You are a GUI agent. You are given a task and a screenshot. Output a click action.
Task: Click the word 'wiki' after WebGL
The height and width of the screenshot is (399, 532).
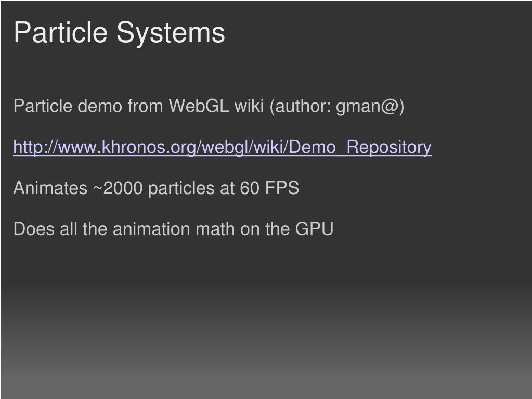pos(249,106)
